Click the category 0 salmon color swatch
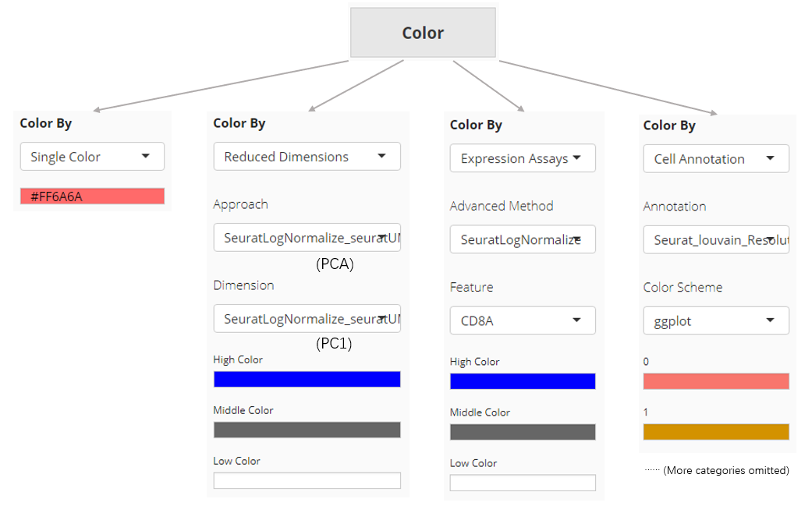Viewport: 812px width, 506px height. tap(715, 381)
